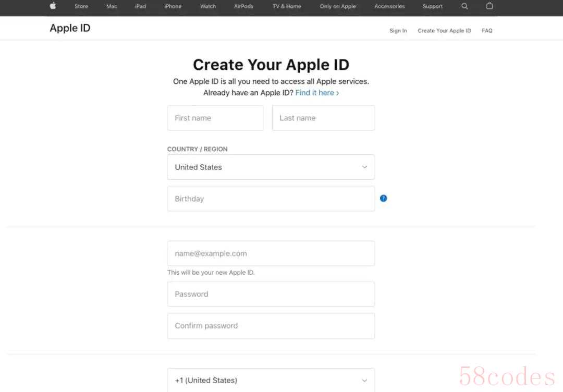Image resolution: width=563 pixels, height=392 pixels.
Task: Click the 'This will be your new Apple ID.' note
Action: [211, 273]
